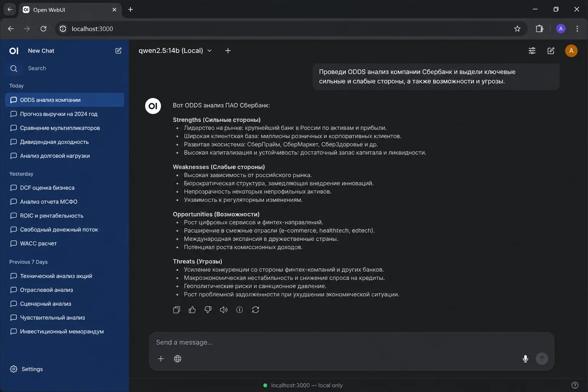This screenshot has height=392, width=588.
Task: Click the Previous 7 Days heading
Action: [28, 262]
